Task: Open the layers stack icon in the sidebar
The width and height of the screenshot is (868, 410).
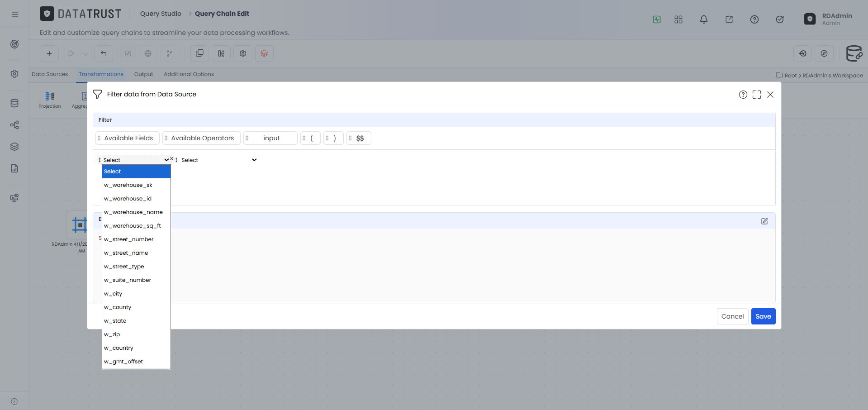Action: tap(14, 147)
